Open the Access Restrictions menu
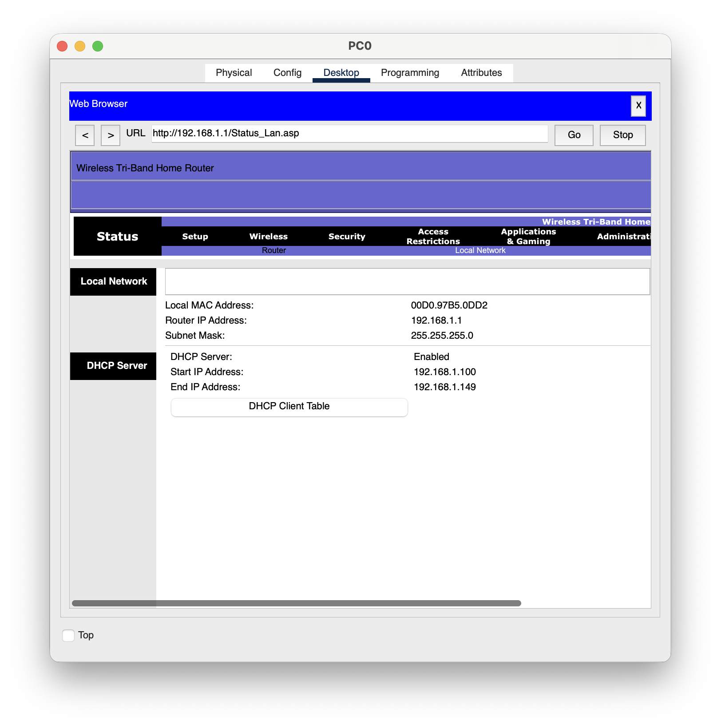The width and height of the screenshot is (721, 728). [433, 237]
